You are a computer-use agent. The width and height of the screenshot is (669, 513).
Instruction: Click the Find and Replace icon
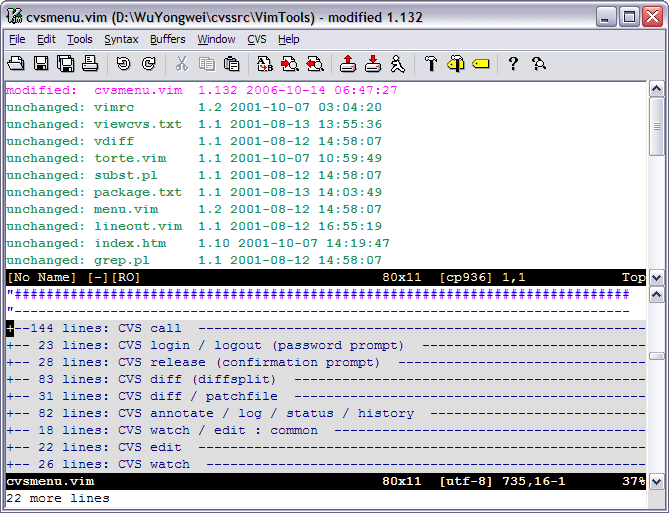(x=264, y=64)
